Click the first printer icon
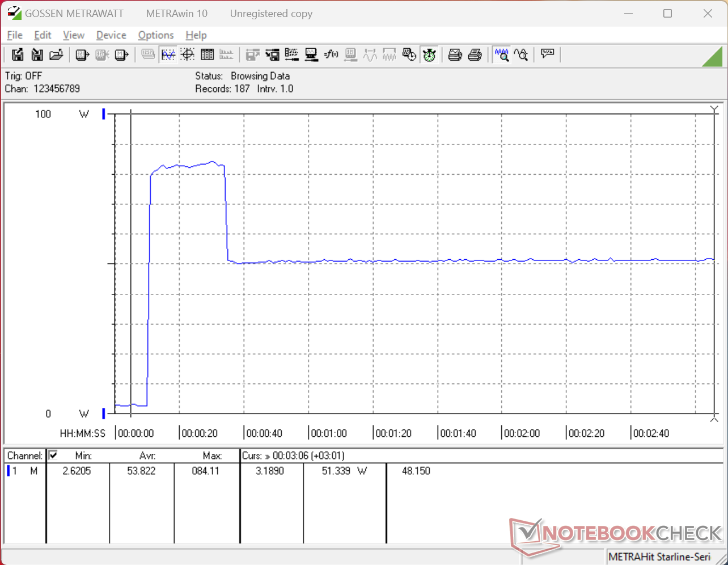728x565 pixels. [455, 54]
